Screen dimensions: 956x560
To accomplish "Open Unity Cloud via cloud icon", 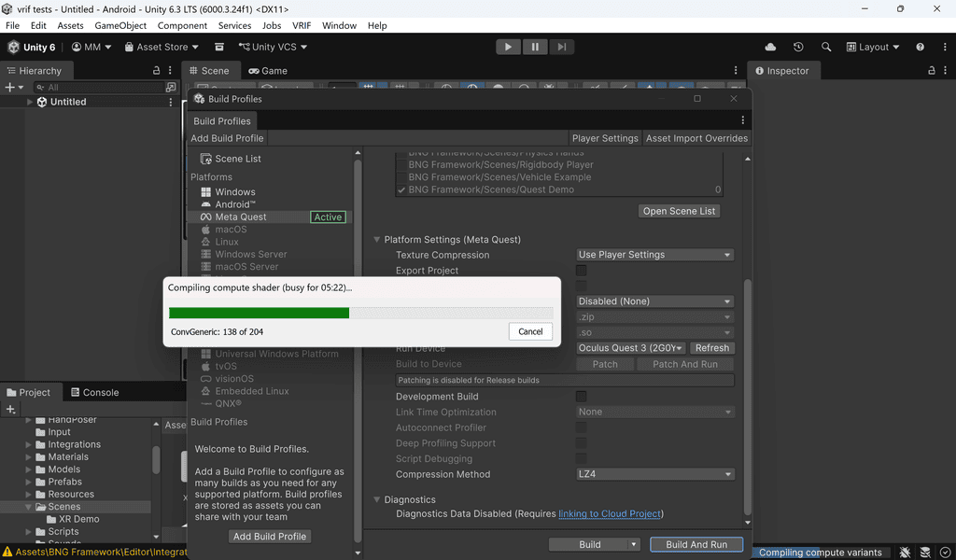I will click(770, 47).
